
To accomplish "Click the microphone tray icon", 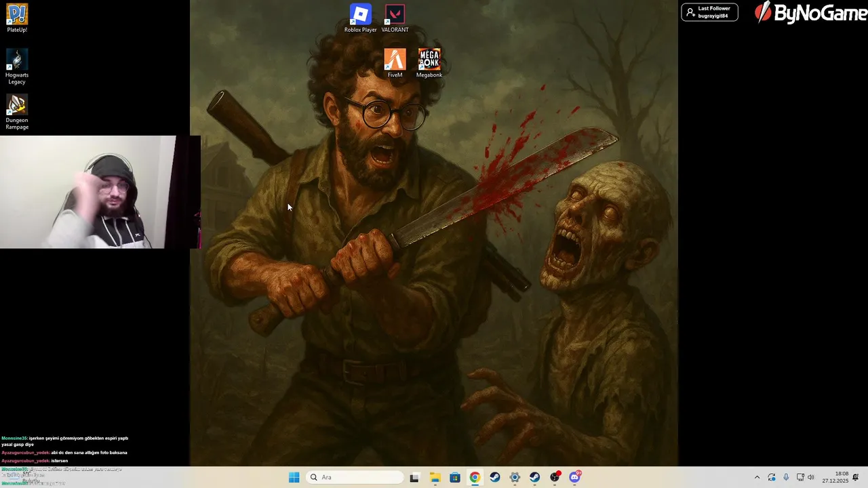I will (786, 477).
